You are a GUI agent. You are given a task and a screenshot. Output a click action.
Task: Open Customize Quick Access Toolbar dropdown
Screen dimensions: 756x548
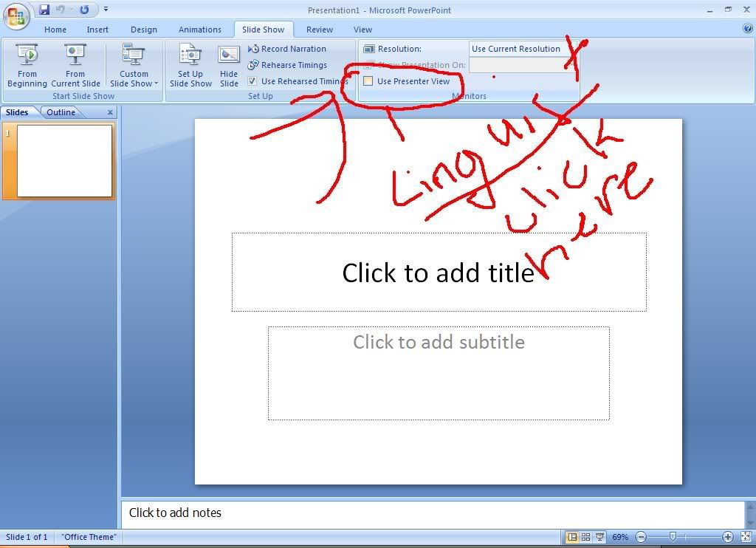click(106, 9)
